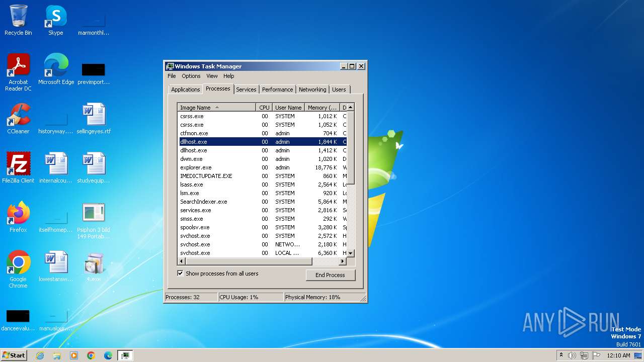The image size is (644, 362).
Task: Open the File menu in Task Manager
Action: [x=172, y=76]
